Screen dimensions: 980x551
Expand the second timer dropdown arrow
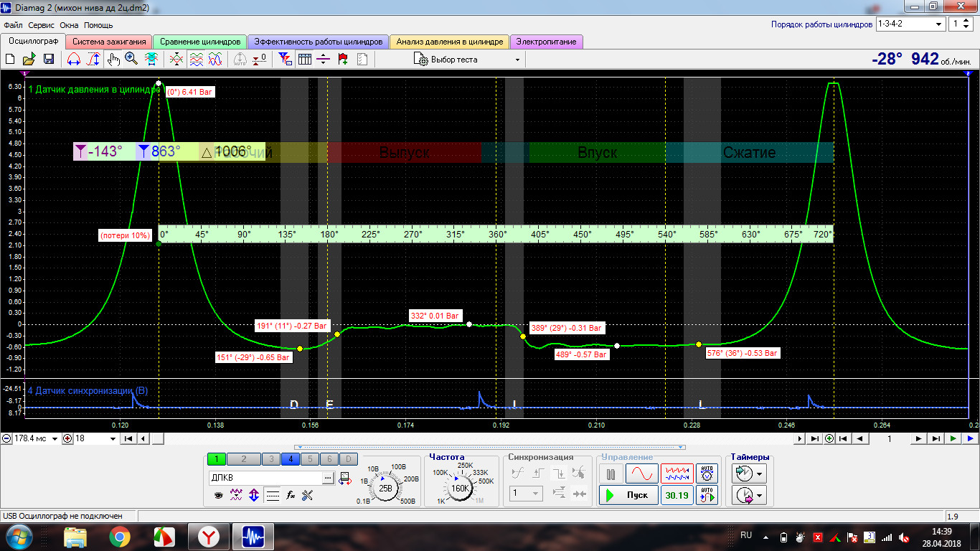(x=760, y=495)
